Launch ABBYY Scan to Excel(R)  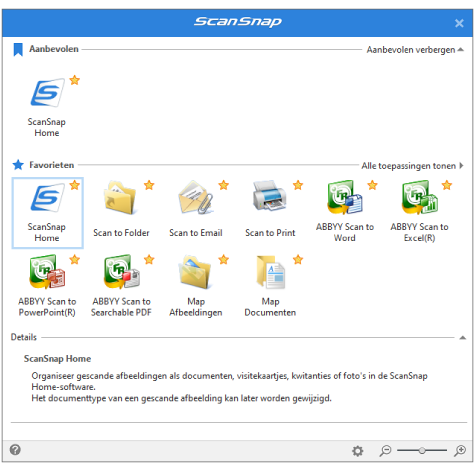419,212
